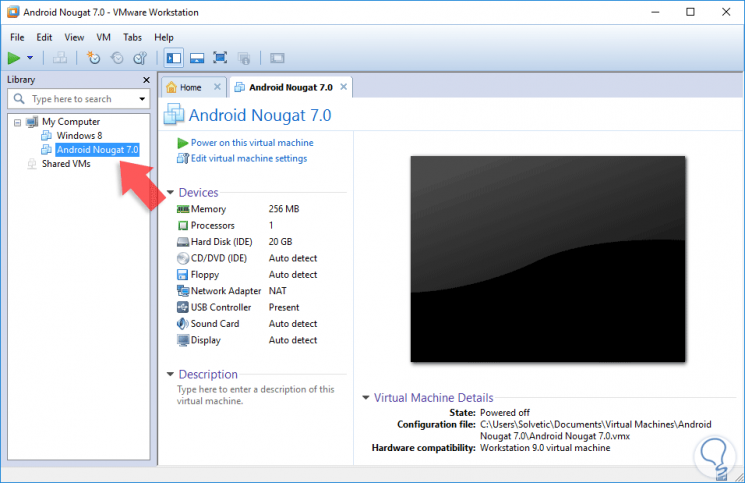This screenshot has width=745, height=483.
Task: Click the Home tab house icon
Action: pos(172,87)
